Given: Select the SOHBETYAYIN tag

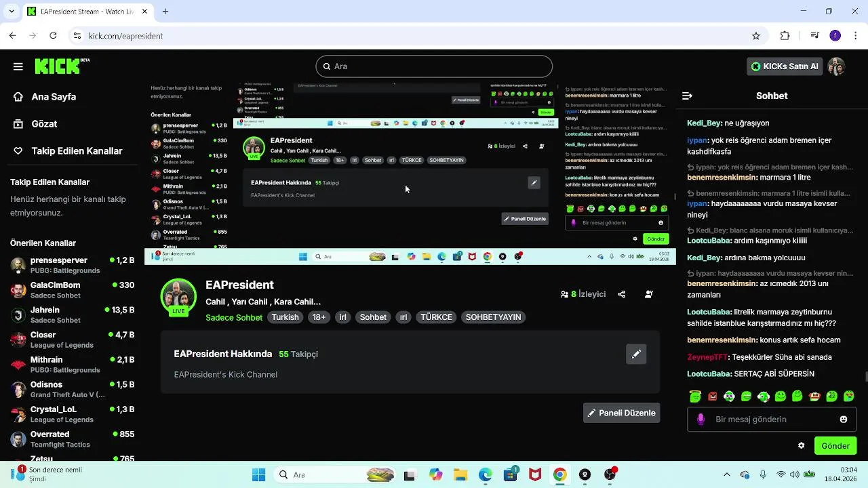Looking at the screenshot, I should 493,317.
